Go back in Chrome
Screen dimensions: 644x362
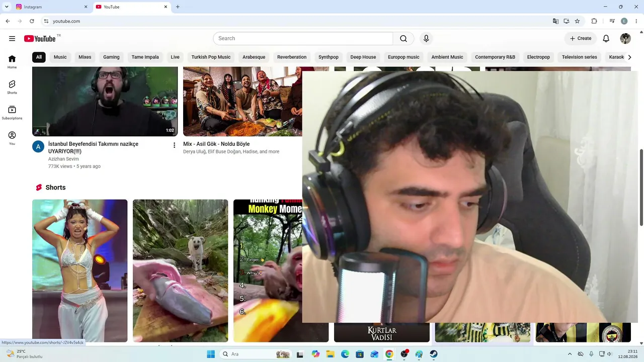(8, 21)
